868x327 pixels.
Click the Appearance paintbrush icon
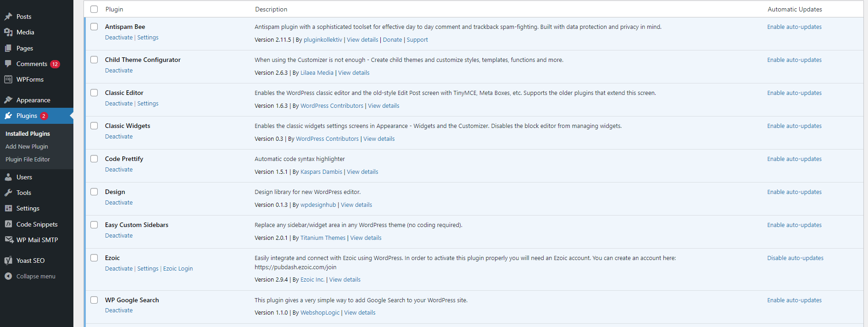(x=8, y=100)
